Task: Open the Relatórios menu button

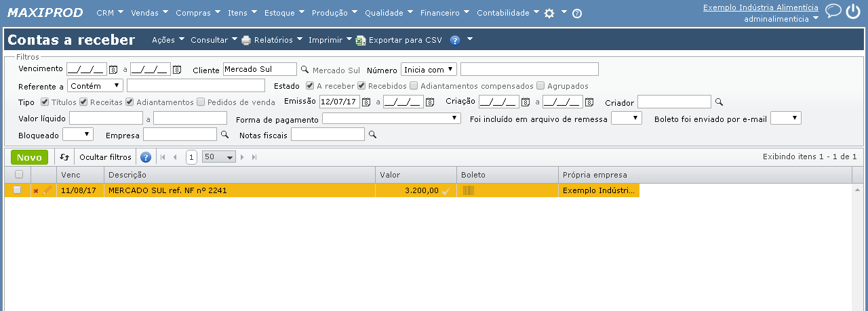Action: point(272,40)
